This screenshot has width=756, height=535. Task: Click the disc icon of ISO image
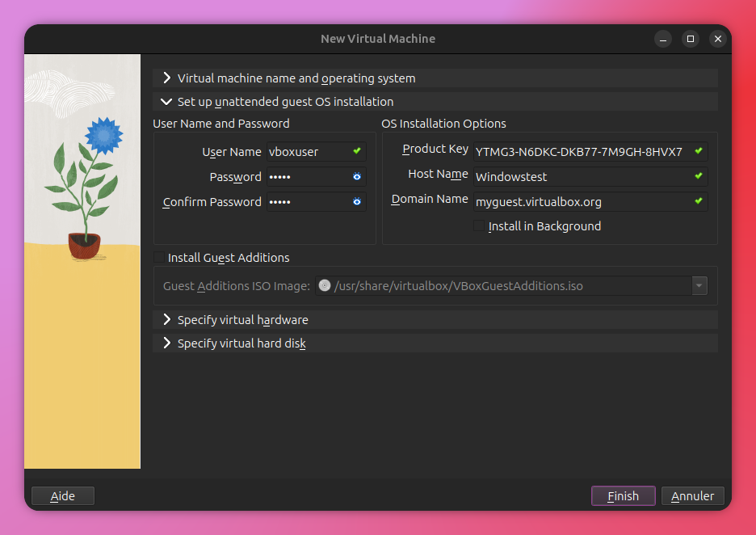[x=325, y=285]
